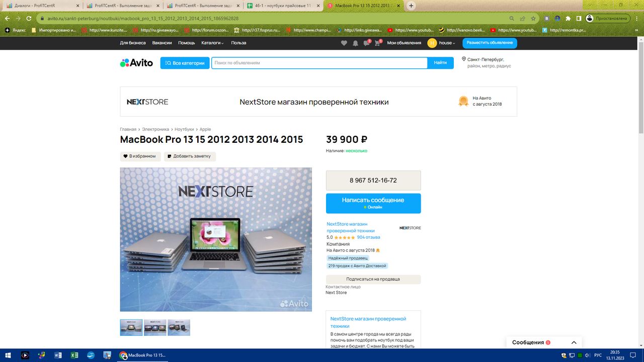Click Найти search button
The height and width of the screenshot is (362, 644).
coord(440,63)
